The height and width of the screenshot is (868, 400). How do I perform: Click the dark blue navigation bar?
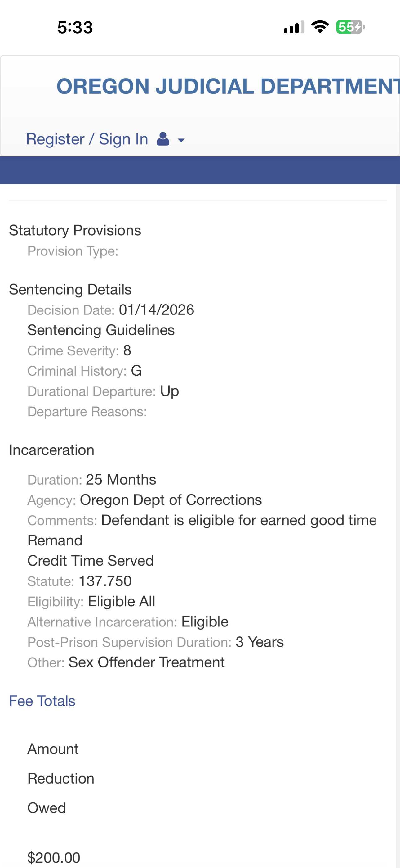tap(200, 170)
